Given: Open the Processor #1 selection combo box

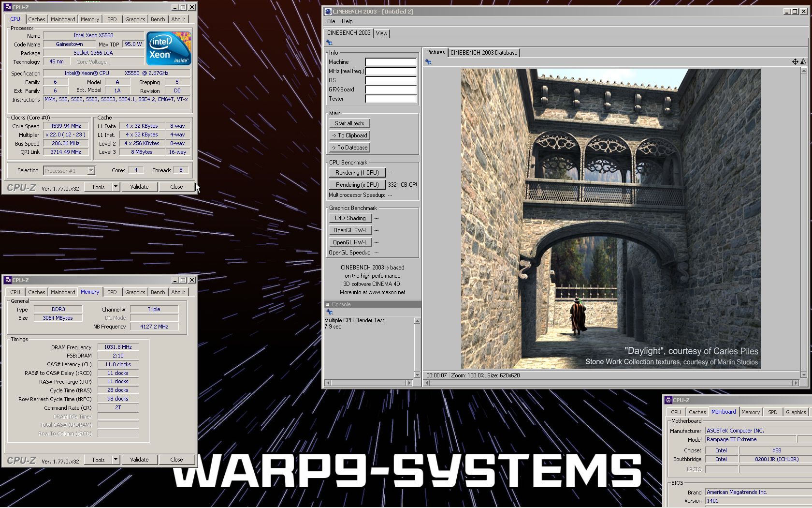Looking at the screenshot, I should pyautogui.click(x=69, y=170).
